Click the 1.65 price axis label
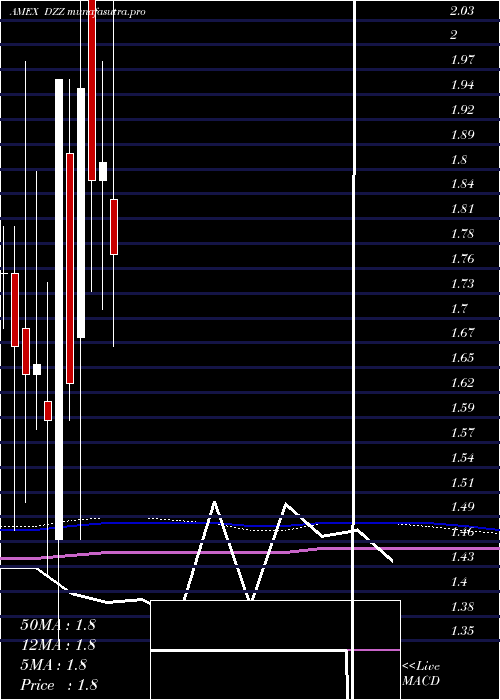Image resolution: width=500 pixels, height=700 pixels. tap(462, 358)
